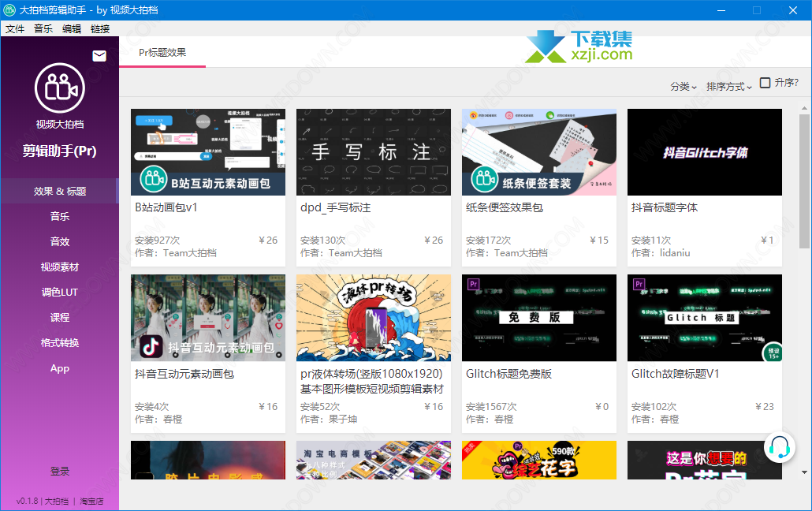Open the 链接 menu
Image resolution: width=812 pixels, height=511 pixels.
tap(100, 29)
